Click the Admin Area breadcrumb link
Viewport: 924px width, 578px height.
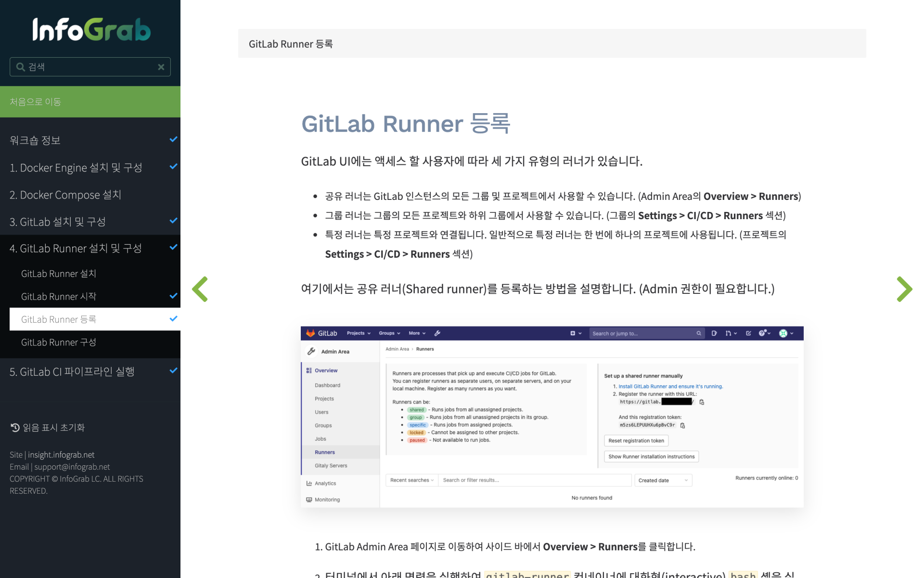(x=397, y=349)
